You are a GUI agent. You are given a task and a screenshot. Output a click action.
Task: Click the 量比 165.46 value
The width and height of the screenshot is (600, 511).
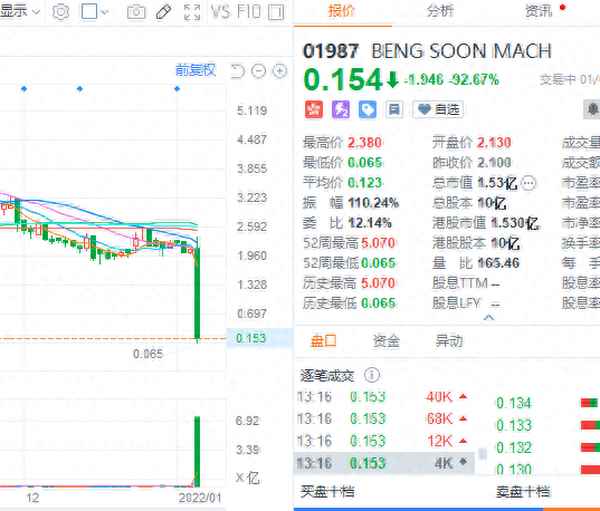click(x=499, y=263)
